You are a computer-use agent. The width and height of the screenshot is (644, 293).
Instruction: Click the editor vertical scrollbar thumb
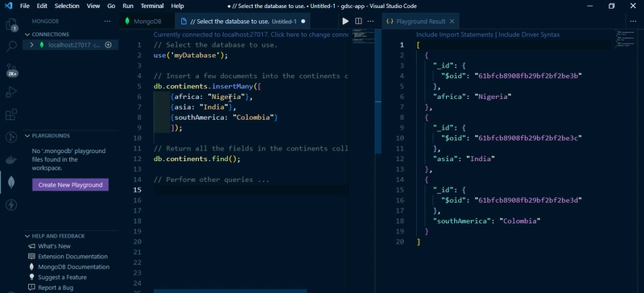click(x=378, y=91)
